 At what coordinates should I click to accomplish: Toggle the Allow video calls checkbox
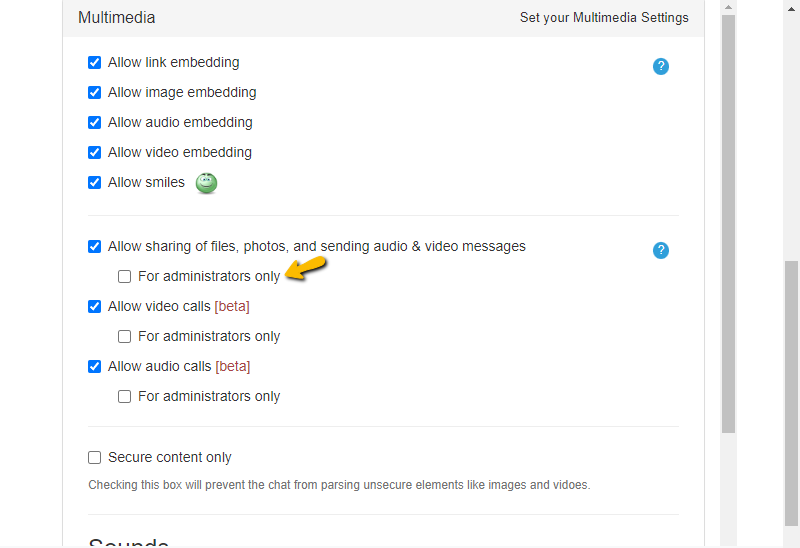coord(95,306)
